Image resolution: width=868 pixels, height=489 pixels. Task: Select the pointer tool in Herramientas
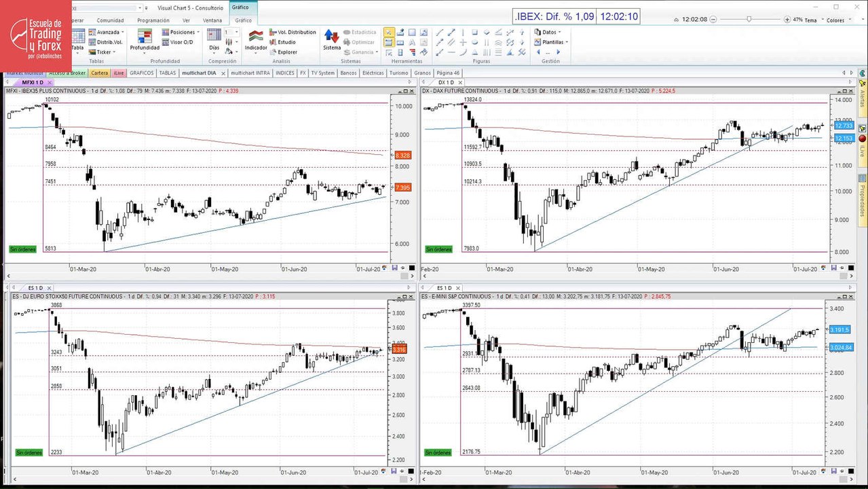pos(389,32)
